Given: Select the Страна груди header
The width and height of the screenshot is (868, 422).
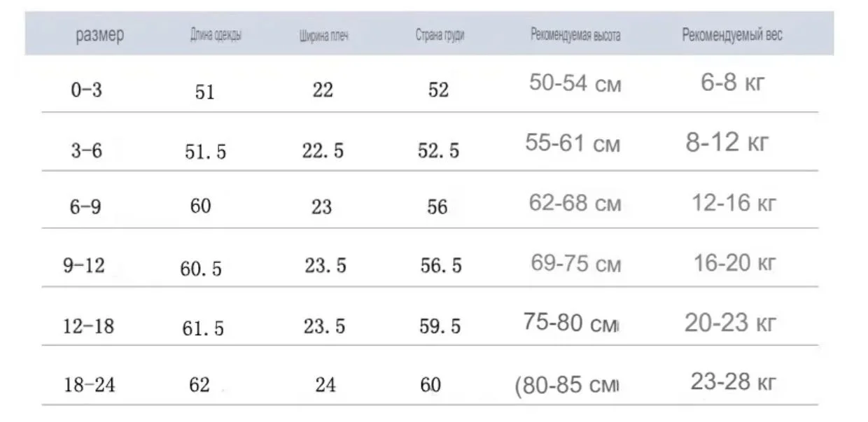Looking at the screenshot, I should tap(440, 36).
